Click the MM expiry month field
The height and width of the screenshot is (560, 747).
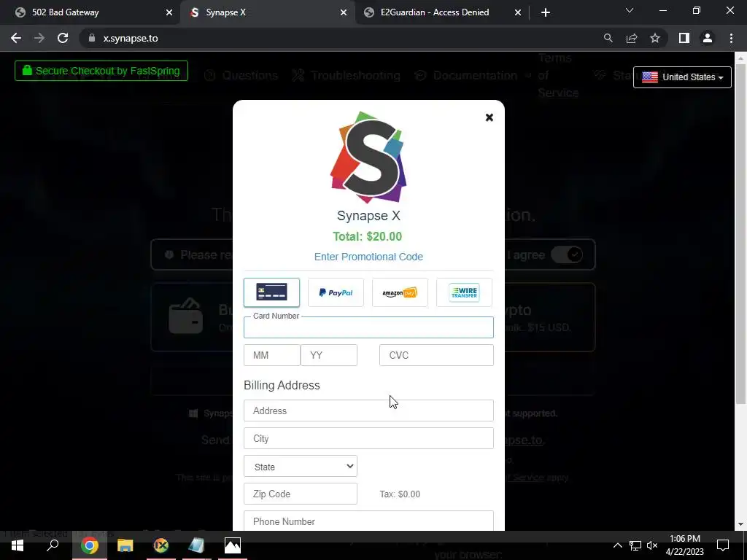pyautogui.click(x=271, y=355)
